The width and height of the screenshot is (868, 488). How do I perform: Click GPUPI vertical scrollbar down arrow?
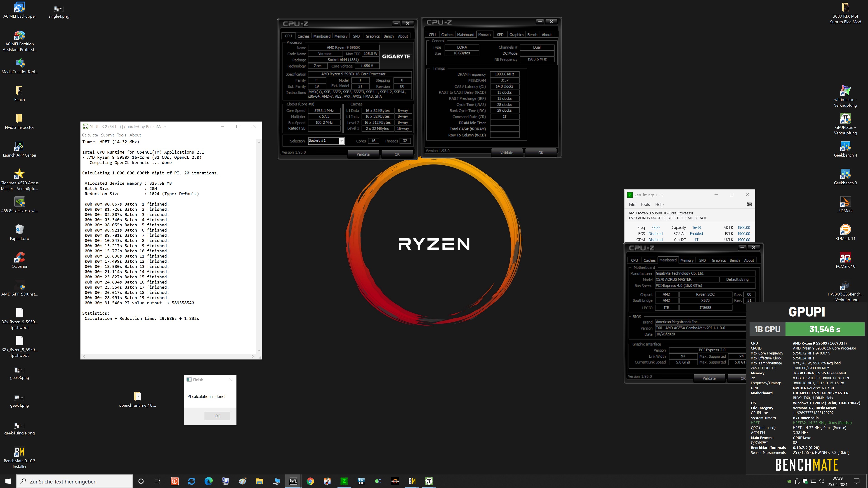point(259,351)
